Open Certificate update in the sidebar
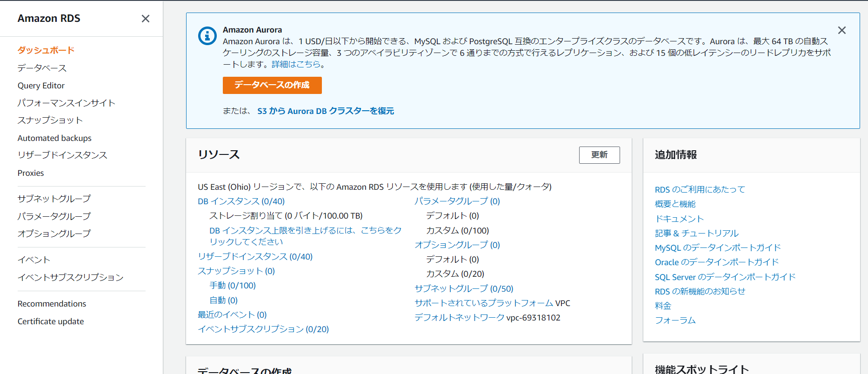 (x=51, y=321)
